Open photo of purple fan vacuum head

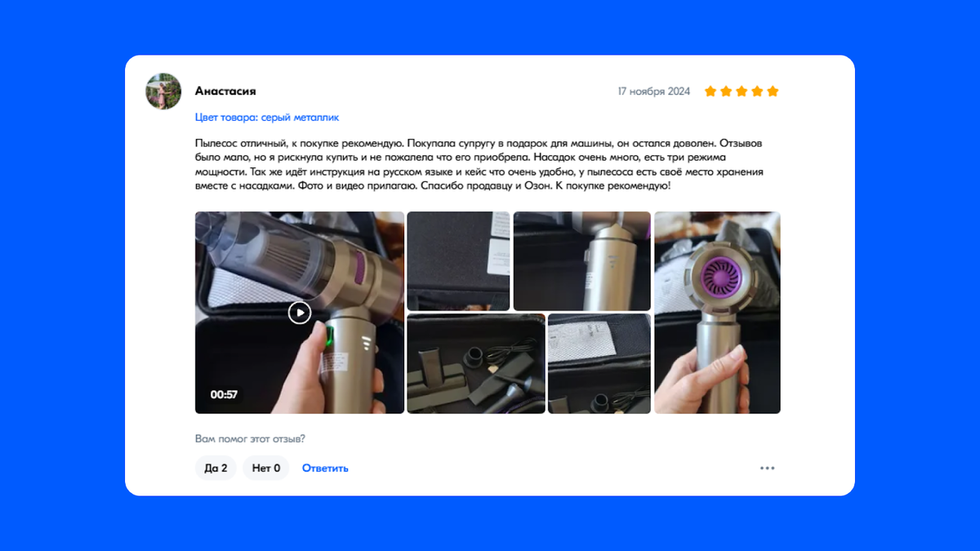tap(717, 313)
